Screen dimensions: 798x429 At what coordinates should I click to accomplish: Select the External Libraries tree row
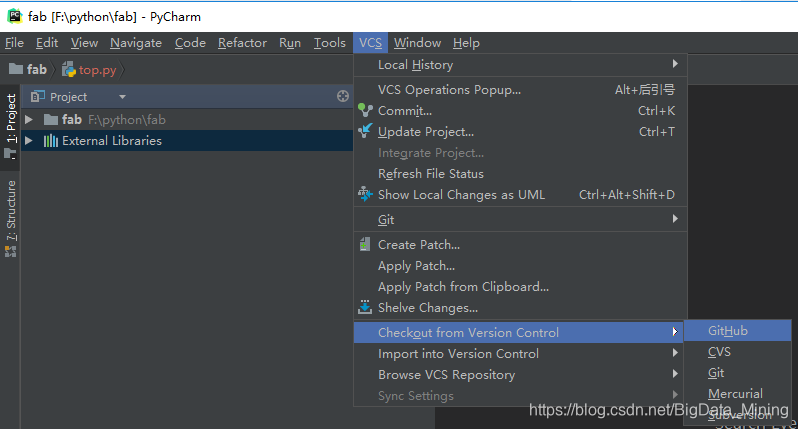point(187,140)
